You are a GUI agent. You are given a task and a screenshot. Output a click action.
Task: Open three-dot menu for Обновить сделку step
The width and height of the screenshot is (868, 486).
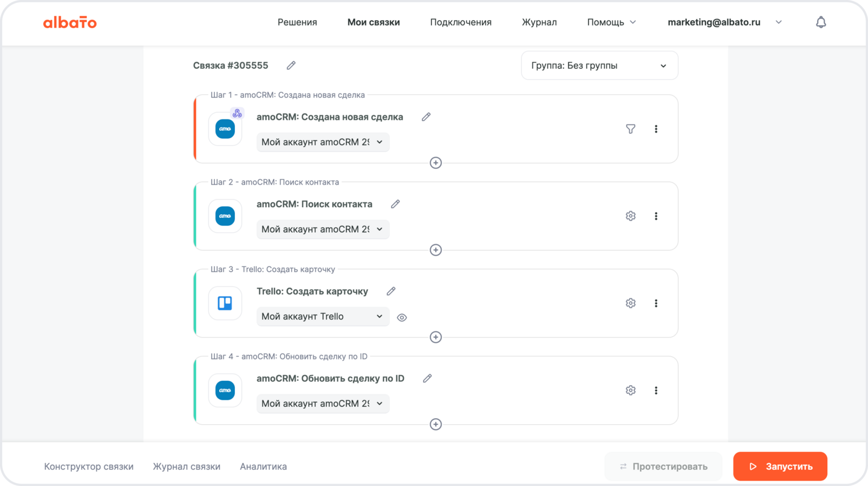(656, 391)
